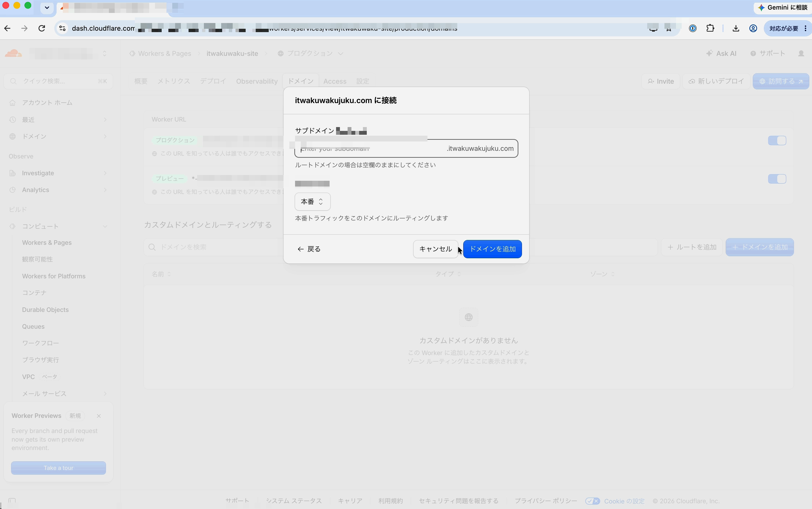812x509 pixels.
Task: Focus the クイック検索 search field
Action: click(x=58, y=81)
